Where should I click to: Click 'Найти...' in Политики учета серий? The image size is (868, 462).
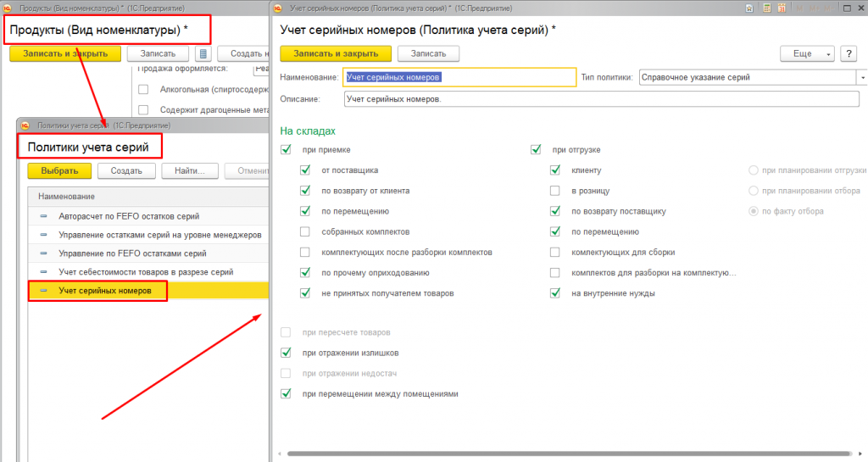click(x=190, y=171)
